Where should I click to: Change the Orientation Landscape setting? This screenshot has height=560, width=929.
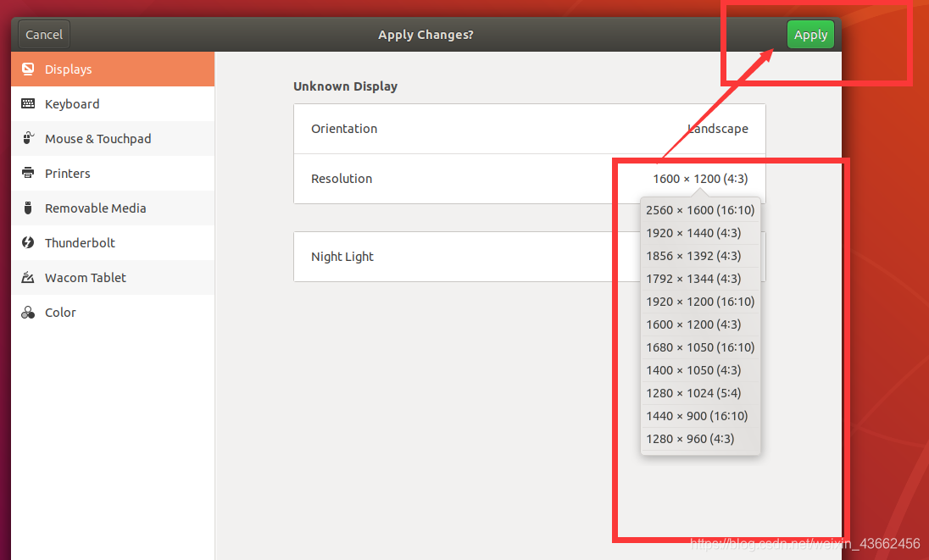tap(530, 129)
